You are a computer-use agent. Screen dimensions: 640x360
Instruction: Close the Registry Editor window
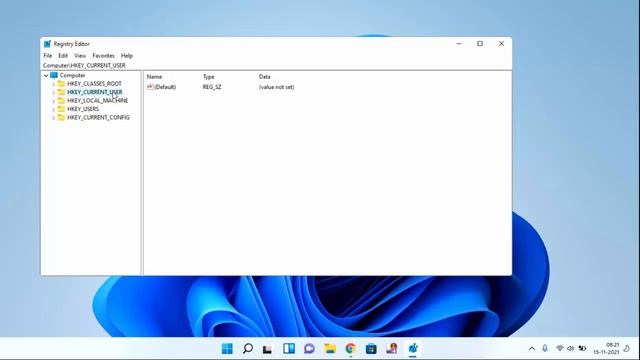[x=501, y=44]
